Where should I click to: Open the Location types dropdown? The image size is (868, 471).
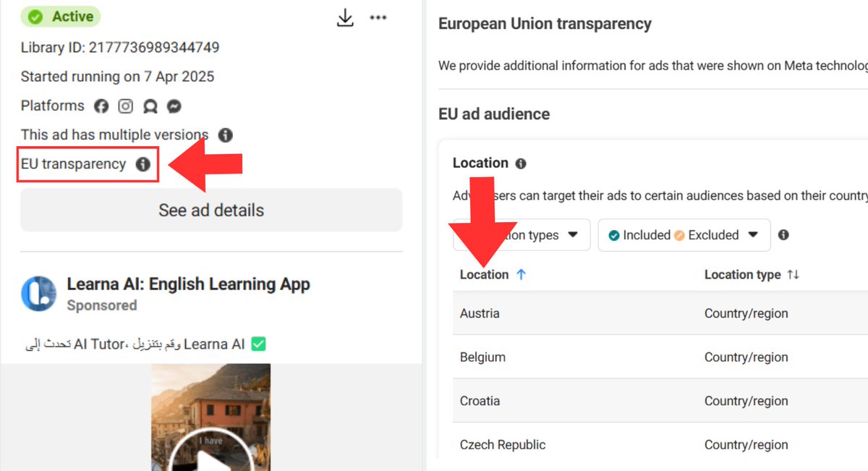(522, 235)
